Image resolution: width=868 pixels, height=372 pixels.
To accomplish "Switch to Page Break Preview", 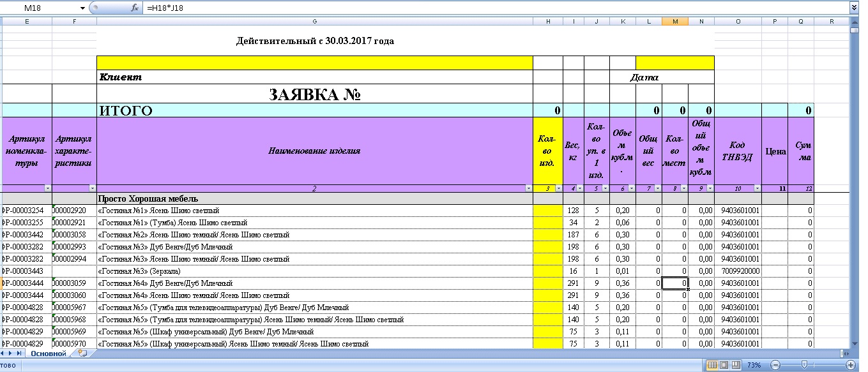I will click(736, 365).
